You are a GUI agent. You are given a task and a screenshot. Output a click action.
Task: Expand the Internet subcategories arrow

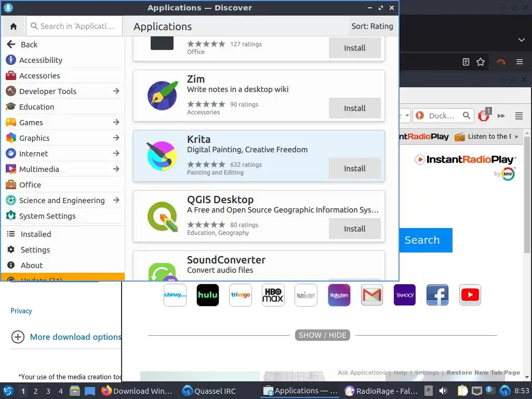pos(116,153)
